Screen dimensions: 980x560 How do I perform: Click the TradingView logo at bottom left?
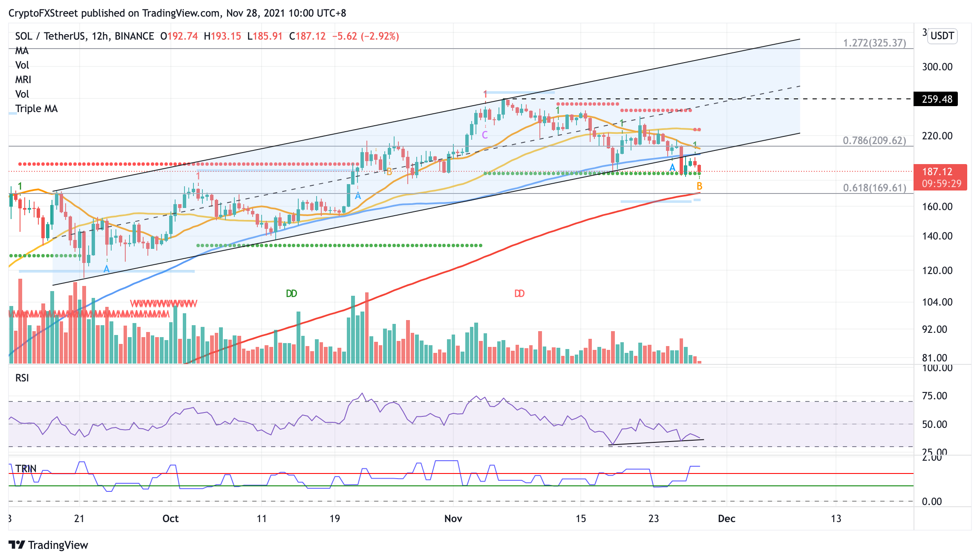point(48,545)
